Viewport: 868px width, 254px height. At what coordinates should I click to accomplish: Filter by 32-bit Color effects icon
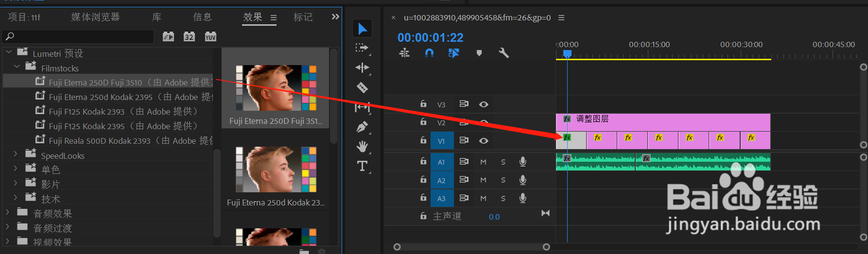(x=189, y=36)
